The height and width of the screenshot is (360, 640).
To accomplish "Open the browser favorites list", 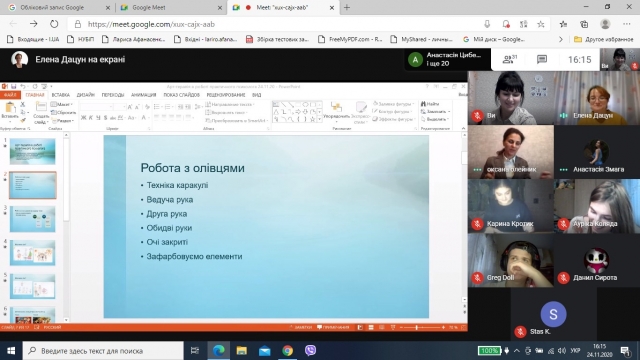I will (563, 24).
